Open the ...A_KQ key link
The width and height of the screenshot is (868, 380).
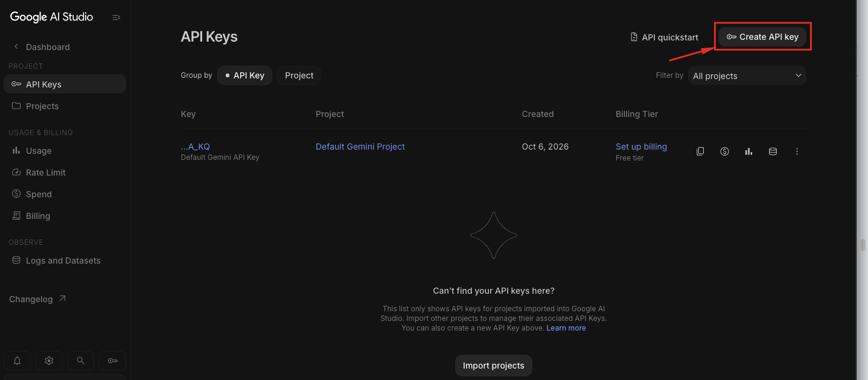coord(196,147)
